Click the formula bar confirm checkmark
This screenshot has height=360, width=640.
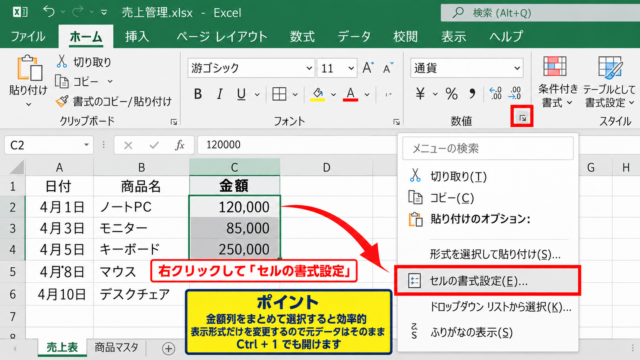coord(154,145)
